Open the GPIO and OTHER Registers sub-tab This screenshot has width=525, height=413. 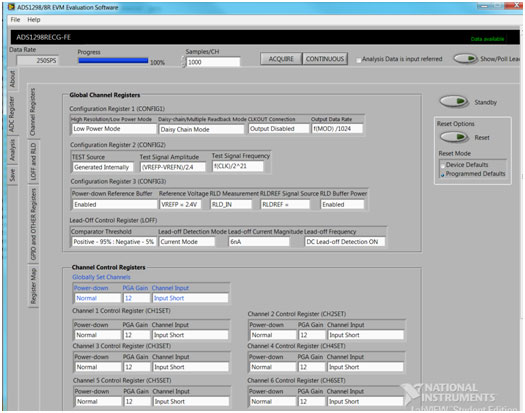pos(33,224)
